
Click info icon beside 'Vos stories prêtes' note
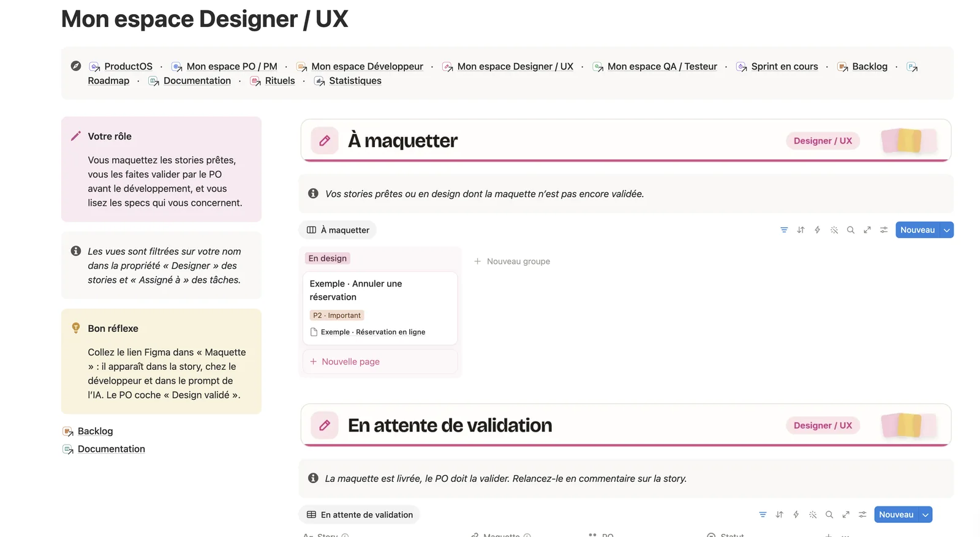(313, 193)
